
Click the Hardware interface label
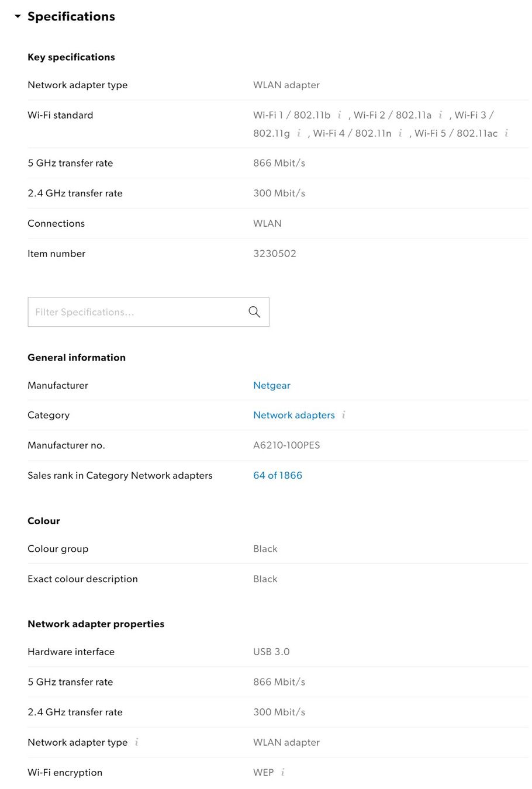coord(71,652)
